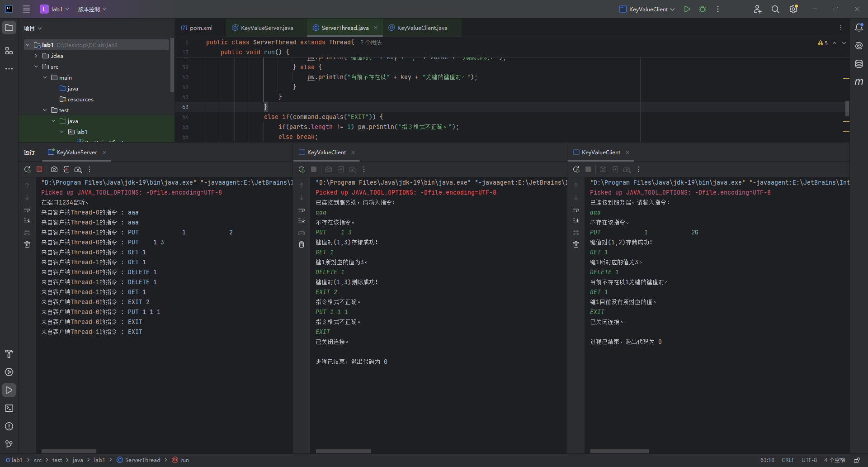Go to line via 63:18 indicator
The width and height of the screenshot is (868, 467).
(767, 460)
